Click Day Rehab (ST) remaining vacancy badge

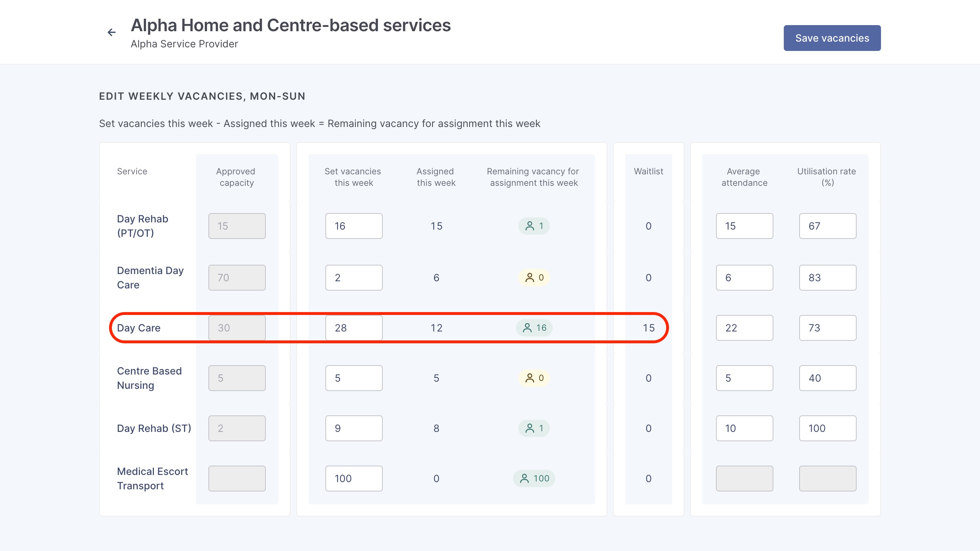pyautogui.click(x=534, y=428)
